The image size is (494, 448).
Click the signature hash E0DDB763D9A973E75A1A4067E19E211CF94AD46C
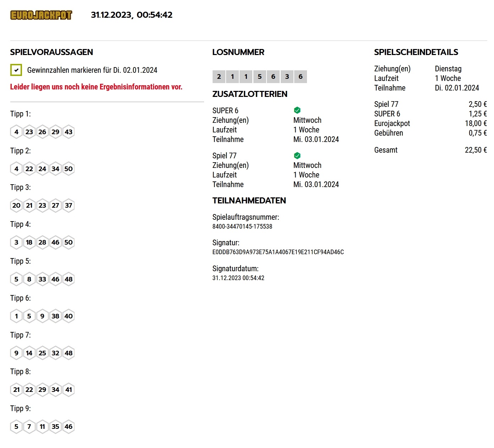point(278,252)
